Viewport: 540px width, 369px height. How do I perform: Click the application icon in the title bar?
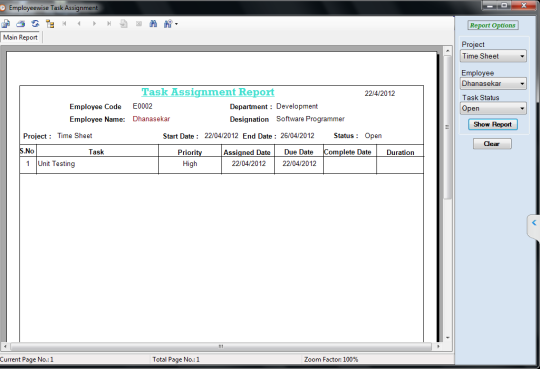3,7
